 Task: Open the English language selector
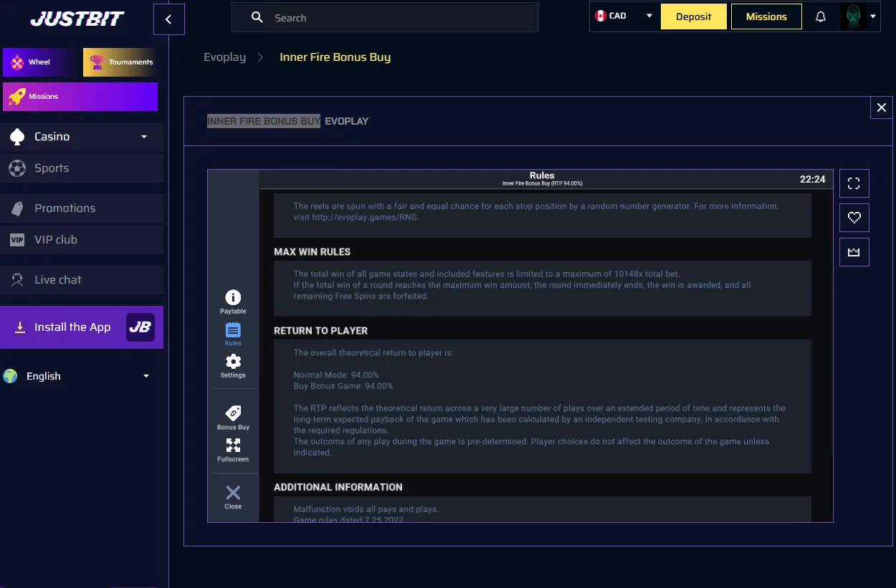click(x=77, y=376)
